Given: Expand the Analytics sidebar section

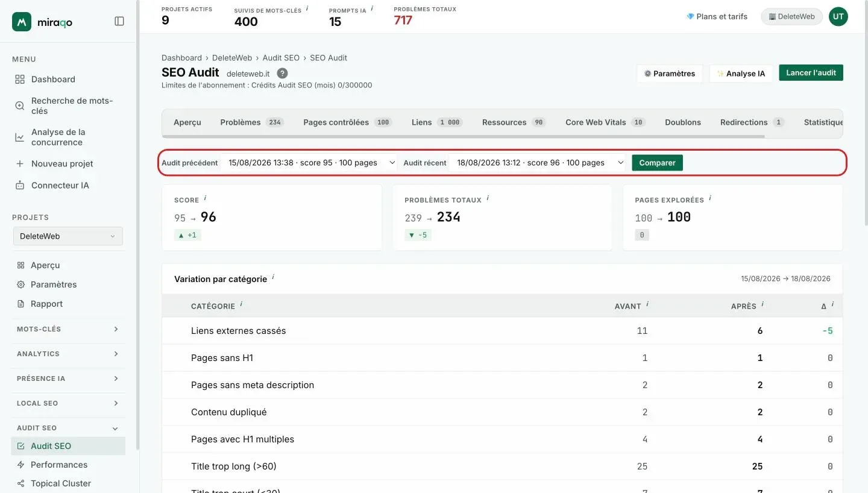Looking at the screenshot, I should [68, 354].
